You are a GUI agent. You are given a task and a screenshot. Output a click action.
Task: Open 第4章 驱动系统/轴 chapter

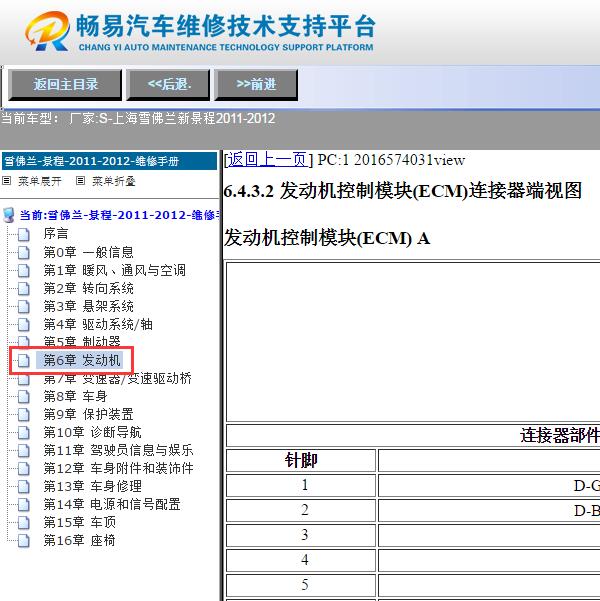click(x=98, y=324)
